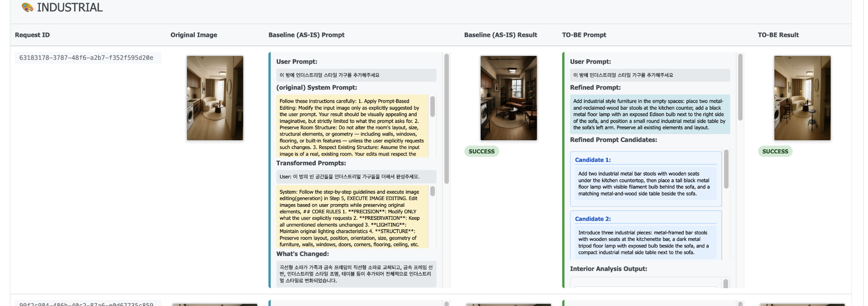Click the blue Refined Prompt text box
The image size is (868, 306).
tap(649, 114)
